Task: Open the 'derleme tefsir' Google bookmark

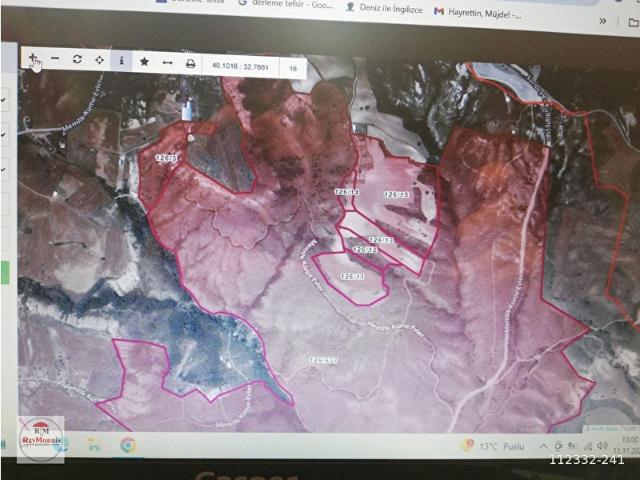Action: coord(286,3)
